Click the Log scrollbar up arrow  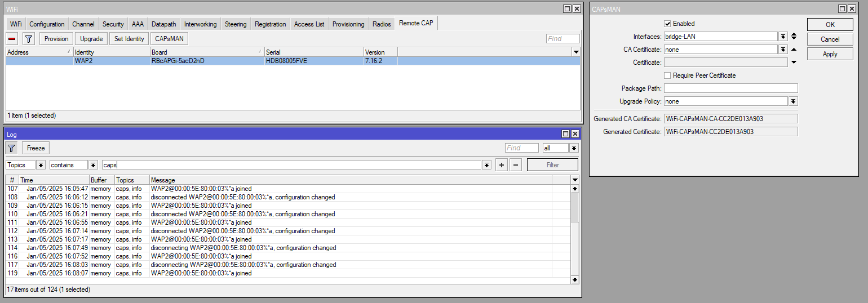click(575, 189)
